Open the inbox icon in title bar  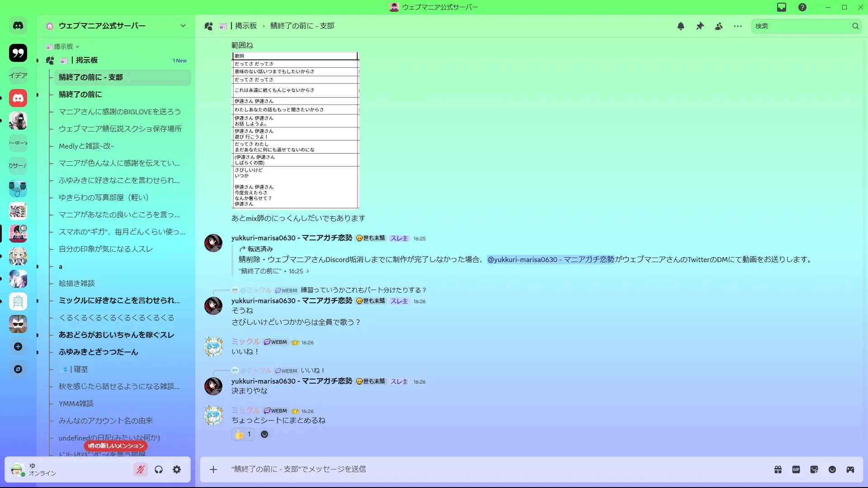click(x=782, y=7)
